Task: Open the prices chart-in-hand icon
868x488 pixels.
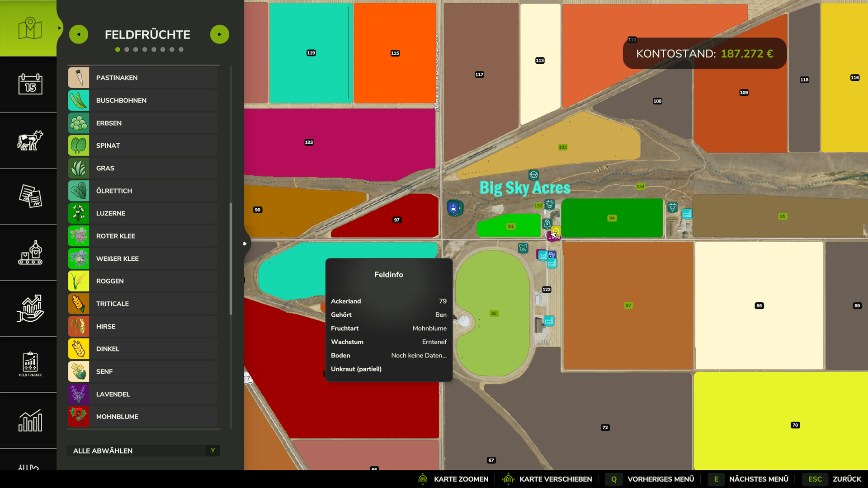Action: (30, 309)
